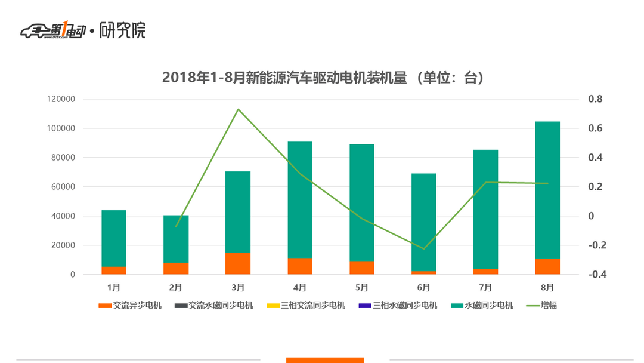The image size is (644, 363).
Task: Click the 0.8 value on the right axis
Action: click(x=595, y=99)
